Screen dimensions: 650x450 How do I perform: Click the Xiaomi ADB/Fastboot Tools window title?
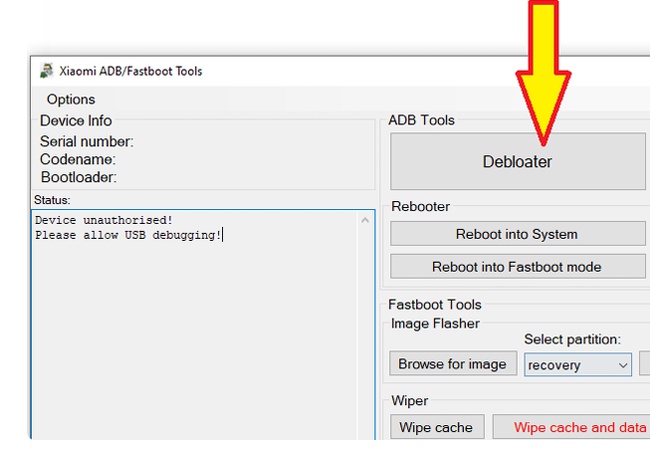(x=131, y=71)
